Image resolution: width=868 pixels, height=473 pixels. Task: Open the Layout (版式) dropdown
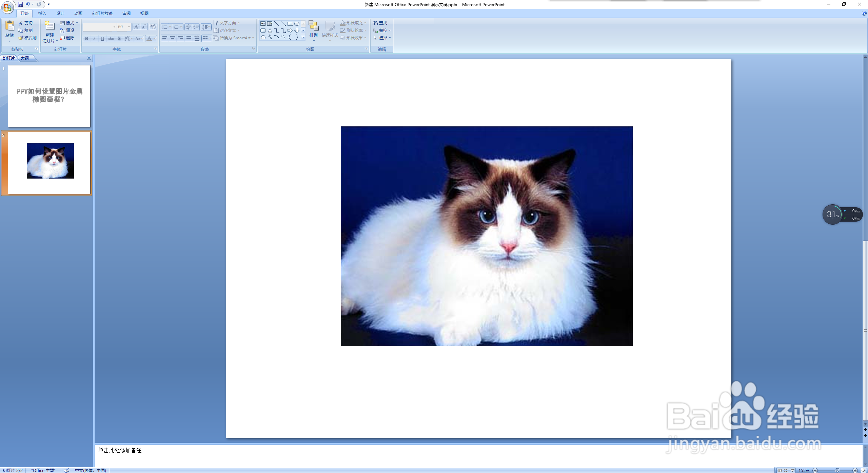pos(69,23)
